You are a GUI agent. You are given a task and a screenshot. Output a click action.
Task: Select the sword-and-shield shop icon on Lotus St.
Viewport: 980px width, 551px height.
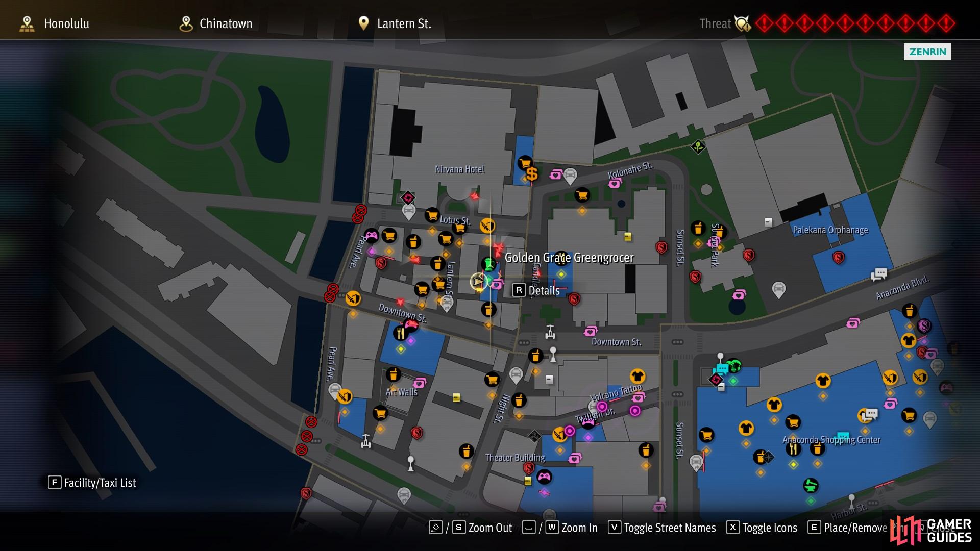pyautogui.click(x=487, y=226)
